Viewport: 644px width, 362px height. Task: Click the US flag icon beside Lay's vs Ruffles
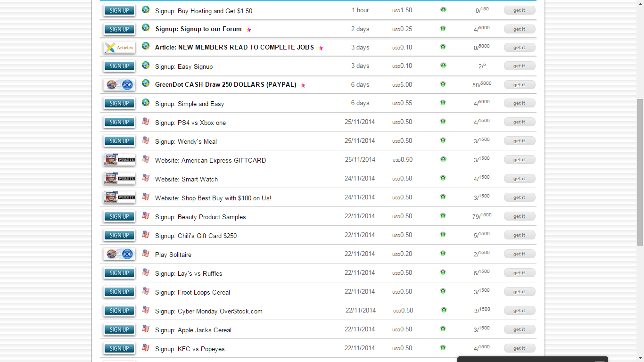point(146,272)
